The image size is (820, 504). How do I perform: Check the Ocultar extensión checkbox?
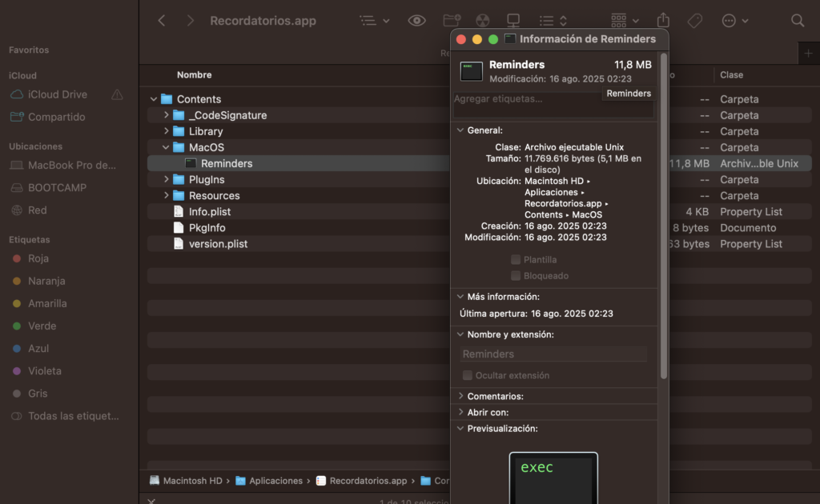(468, 375)
